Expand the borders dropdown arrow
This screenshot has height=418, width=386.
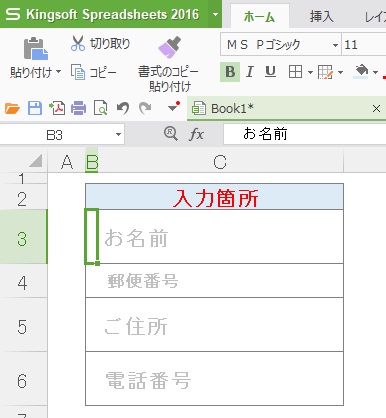click(x=310, y=72)
